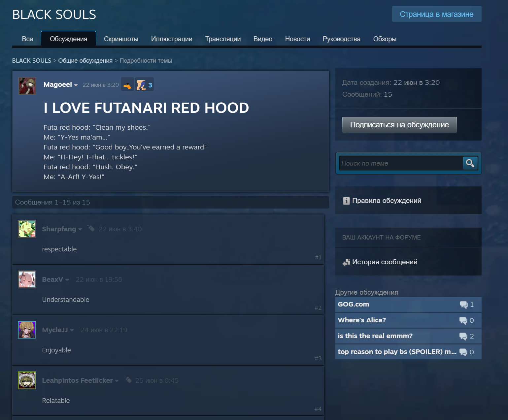This screenshot has width=508, height=420.
Task: Click the 'Enjoyable' reply text
Action: click(56, 350)
